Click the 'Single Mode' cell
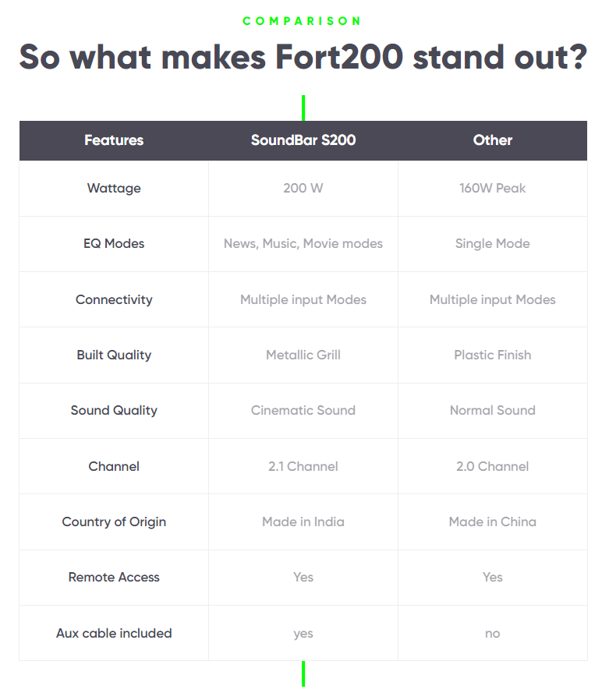 493,243
